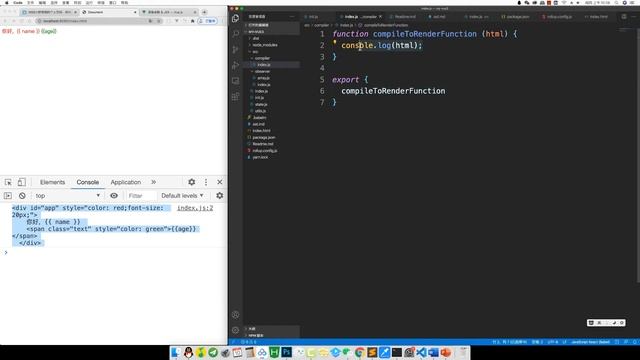640x360 pixels.
Task: Switch to the Console tab in DevTools
Action: 88,182
